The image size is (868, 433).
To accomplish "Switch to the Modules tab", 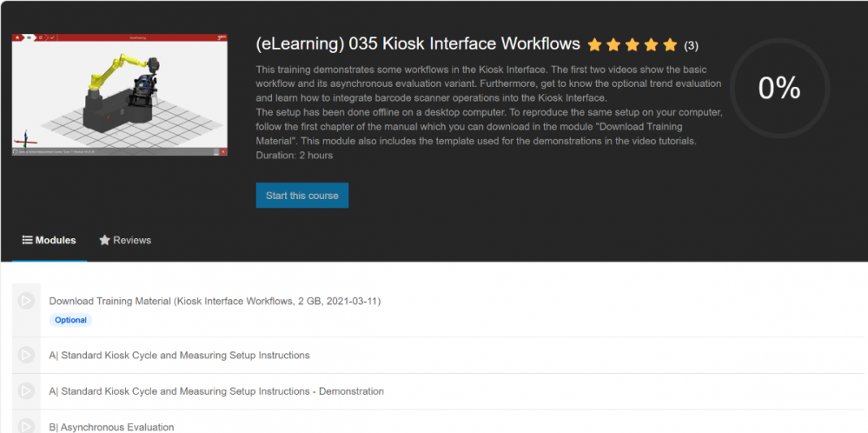I will pos(49,240).
